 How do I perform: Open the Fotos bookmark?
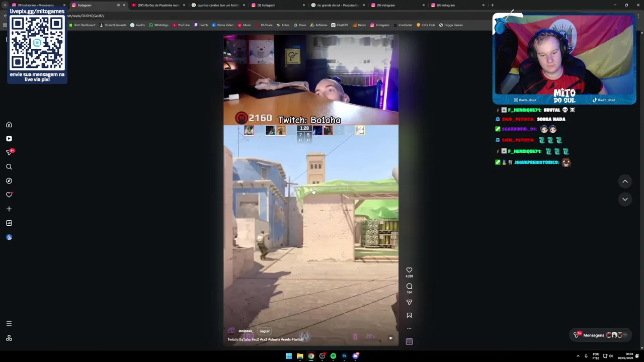pyautogui.click(x=283, y=25)
